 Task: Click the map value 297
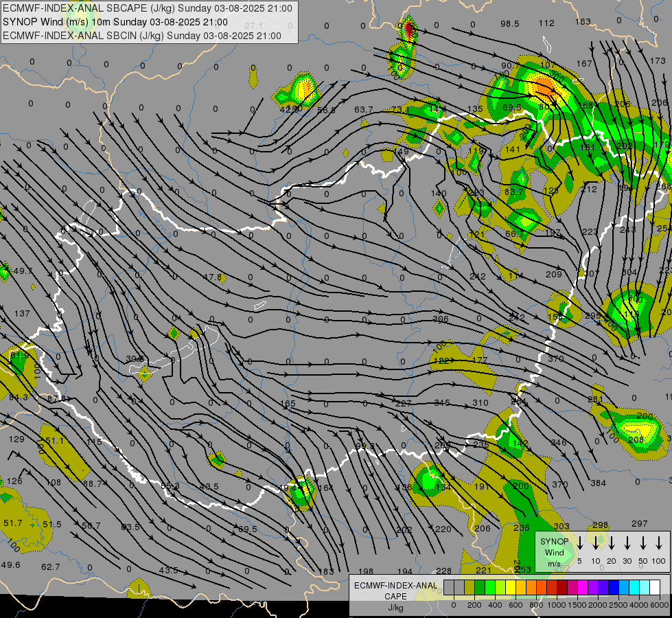click(x=640, y=524)
